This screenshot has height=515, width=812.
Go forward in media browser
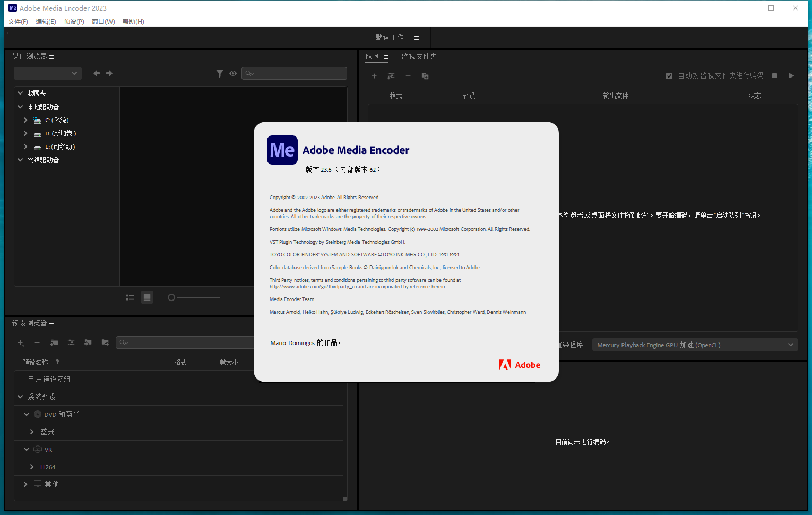(x=109, y=73)
